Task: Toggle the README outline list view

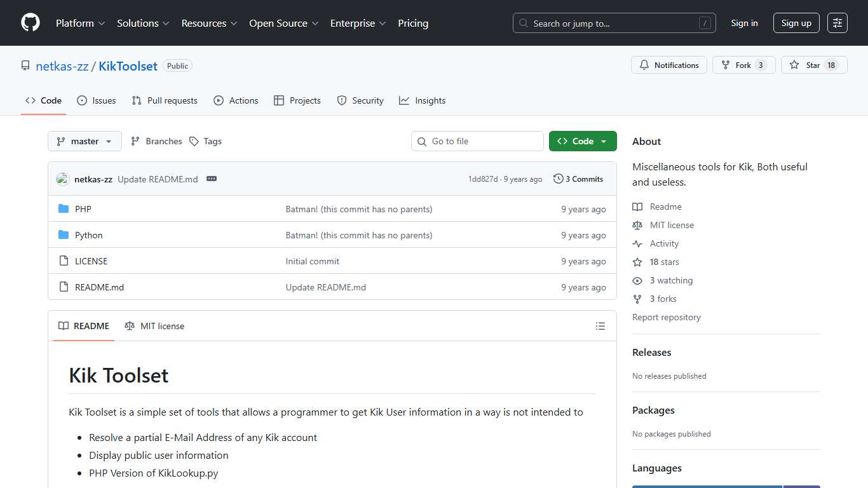Action: point(600,326)
